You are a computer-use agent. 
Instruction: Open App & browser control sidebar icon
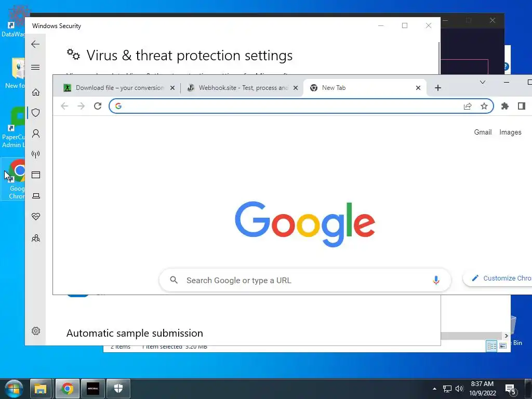click(x=36, y=175)
